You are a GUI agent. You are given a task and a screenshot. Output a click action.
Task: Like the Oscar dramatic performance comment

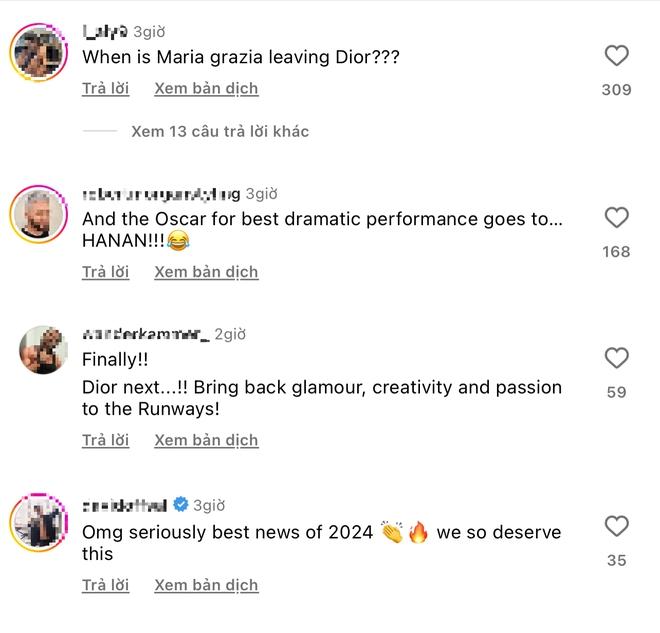coord(617,218)
